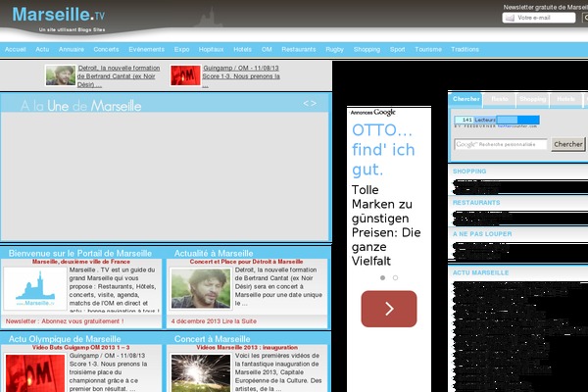Click the 141 Lecteurs Feedburner counter badge
Image resolution: width=588 pixels, height=392 pixels.
tap(497, 120)
